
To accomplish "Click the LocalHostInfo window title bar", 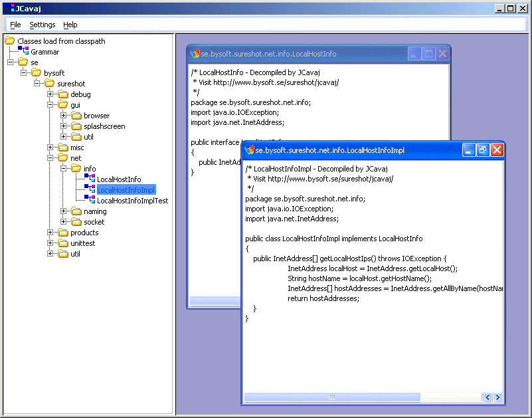I will (319, 54).
